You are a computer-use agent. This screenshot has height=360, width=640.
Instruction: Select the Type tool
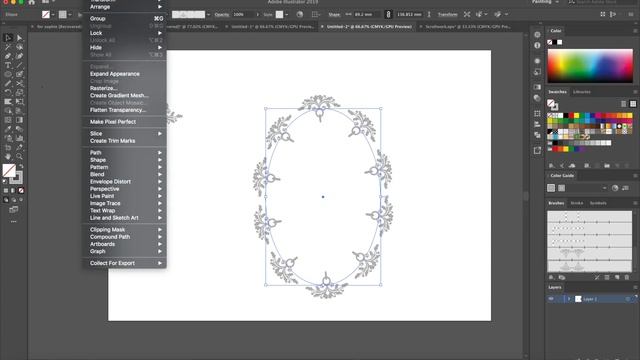point(8,65)
